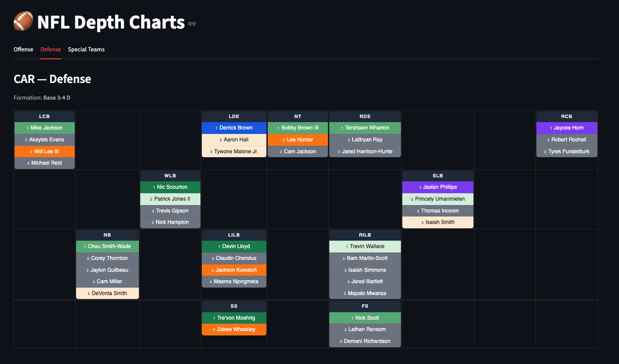
Task: Click LaBryan Ray player row
Action: 365,140
